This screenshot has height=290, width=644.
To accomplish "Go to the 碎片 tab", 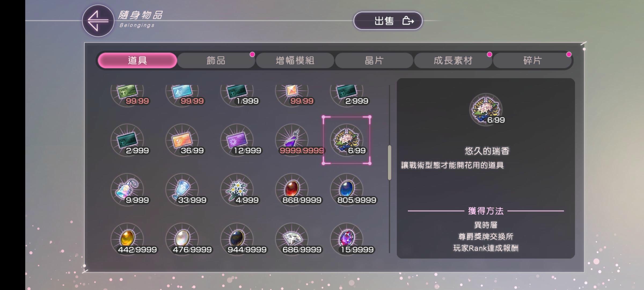I will [532, 60].
